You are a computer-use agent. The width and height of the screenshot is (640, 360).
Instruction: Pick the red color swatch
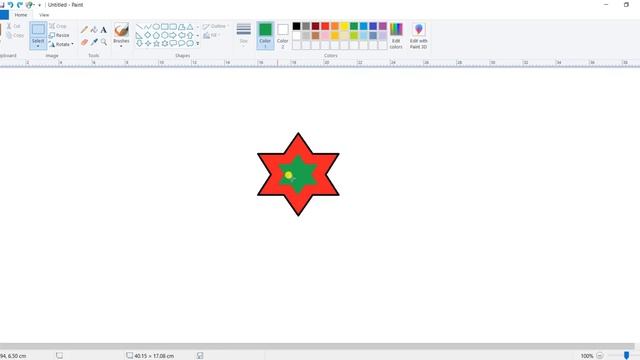coord(325,26)
